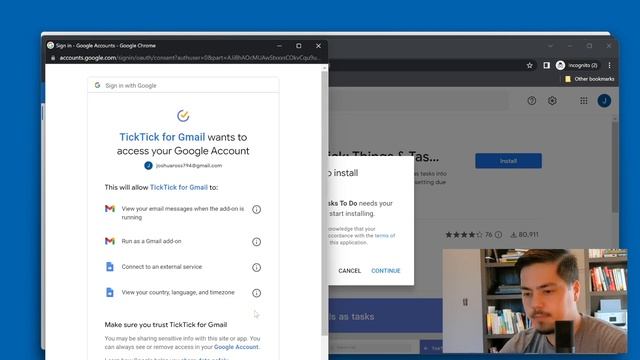
Task: Close the Google sign-in popup window
Action: [x=318, y=46]
